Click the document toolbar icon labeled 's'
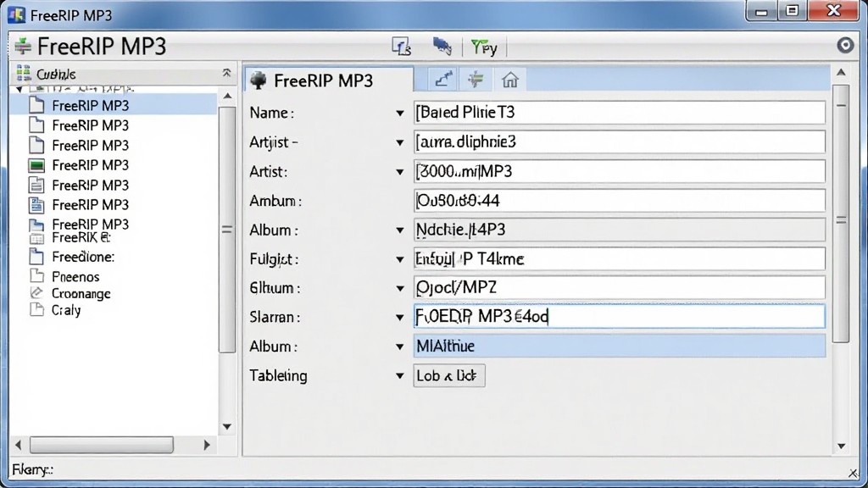Viewport: 868px width, 488px height. coord(401,47)
